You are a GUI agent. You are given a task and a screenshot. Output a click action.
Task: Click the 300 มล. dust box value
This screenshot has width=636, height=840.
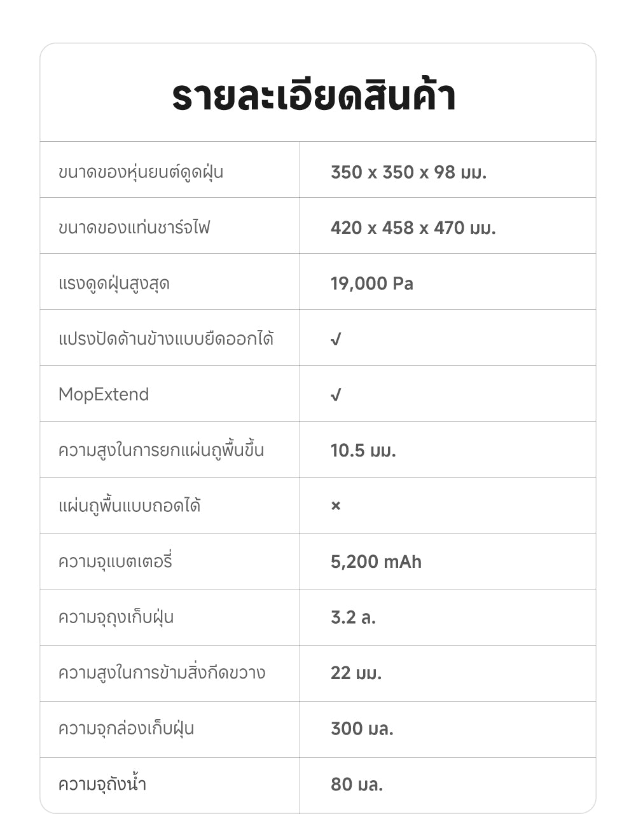pyautogui.click(x=362, y=728)
